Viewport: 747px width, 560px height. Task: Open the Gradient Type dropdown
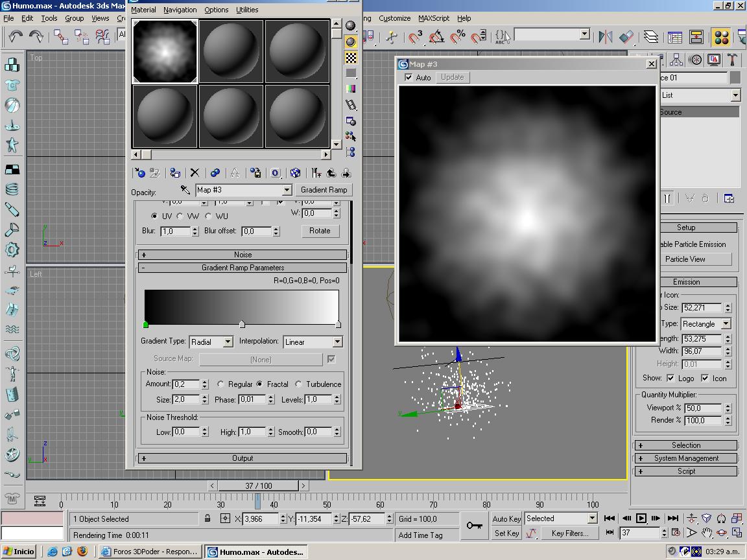211,342
